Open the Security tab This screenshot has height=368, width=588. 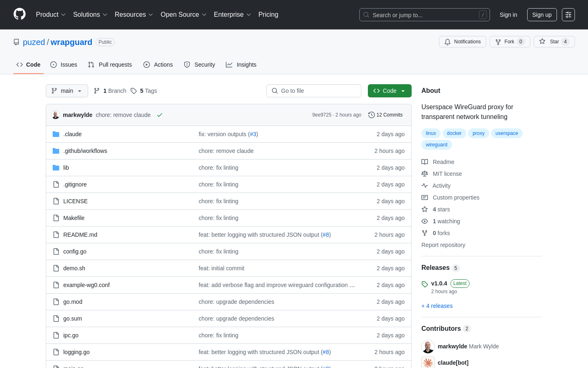(x=199, y=65)
